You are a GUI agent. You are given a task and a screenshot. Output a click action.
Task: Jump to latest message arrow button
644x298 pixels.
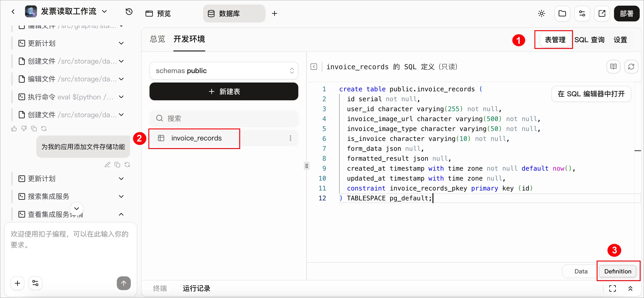76,209
